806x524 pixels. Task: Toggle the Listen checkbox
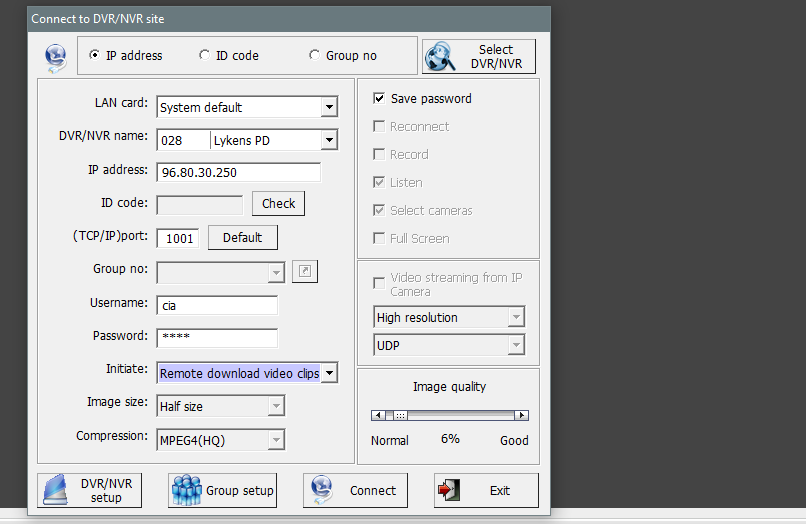pos(379,182)
